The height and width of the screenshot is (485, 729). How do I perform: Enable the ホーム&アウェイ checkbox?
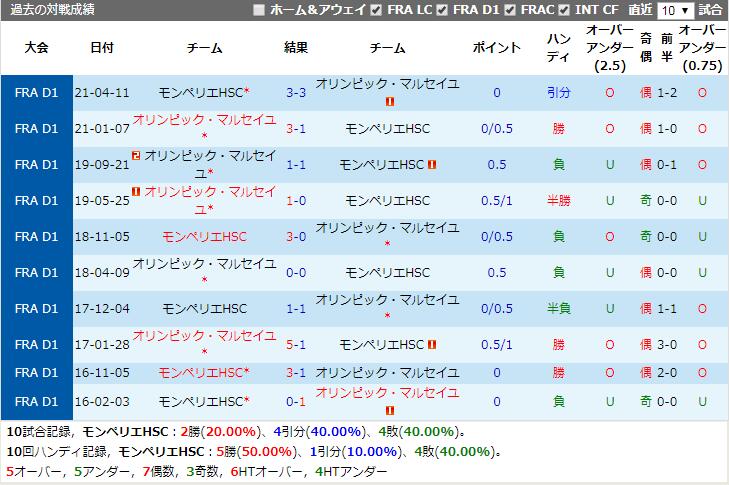point(259,10)
